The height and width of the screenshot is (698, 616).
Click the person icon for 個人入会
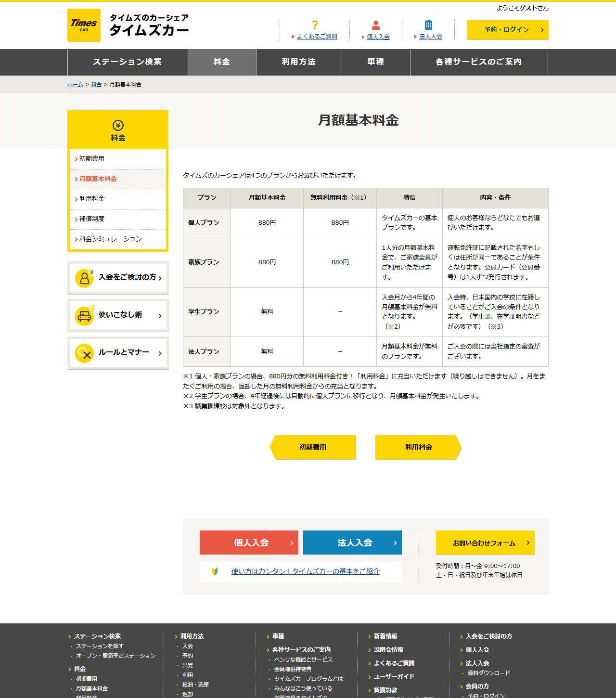tap(376, 25)
